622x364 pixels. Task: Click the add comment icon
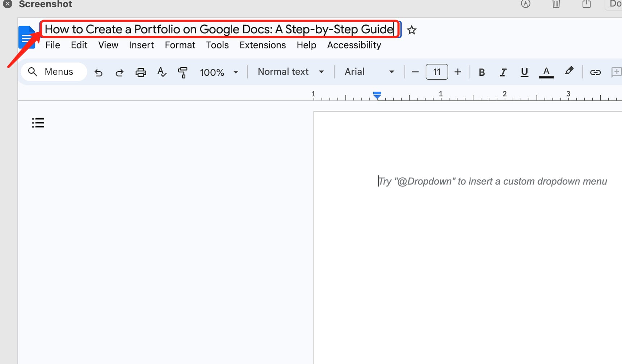616,72
